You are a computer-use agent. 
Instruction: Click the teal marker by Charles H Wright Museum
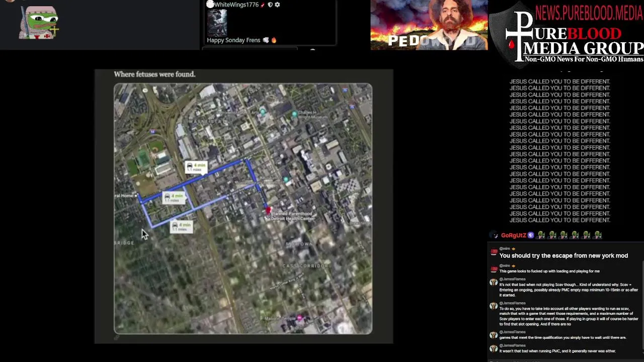coord(295,114)
